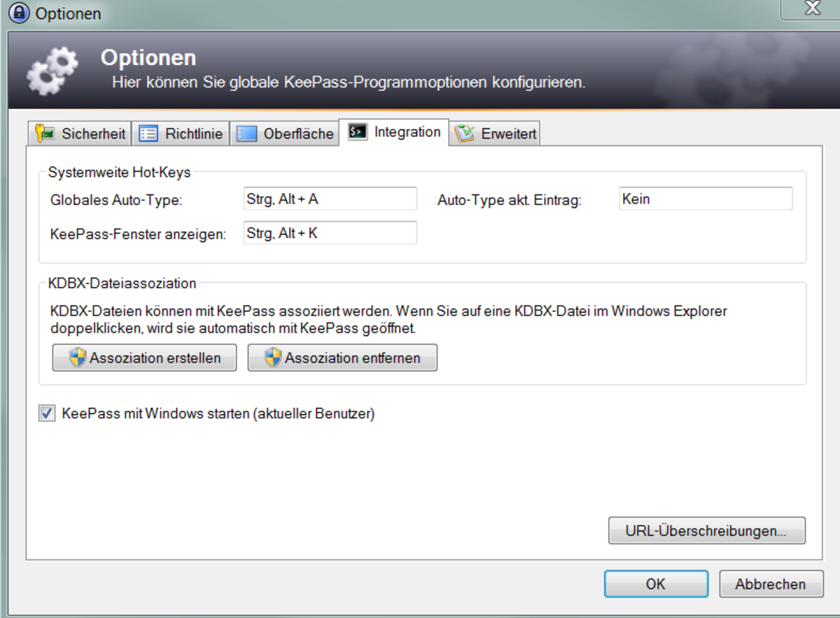The width and height of the screenshot is (840, 618).
Task: Click the Globales Auto-Type hotkey field
Action: point(330,199)
